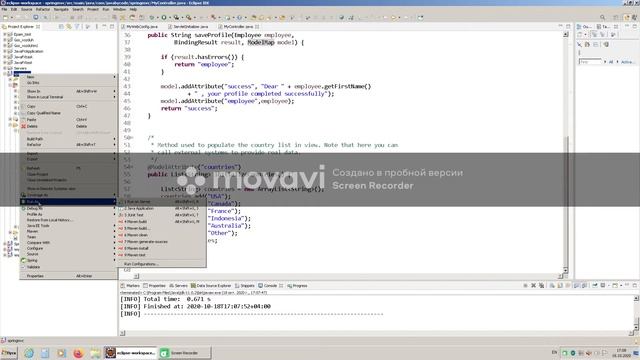Click the Start button on taskbar
This screenshot has height=360, width=640.
(9, 353)
